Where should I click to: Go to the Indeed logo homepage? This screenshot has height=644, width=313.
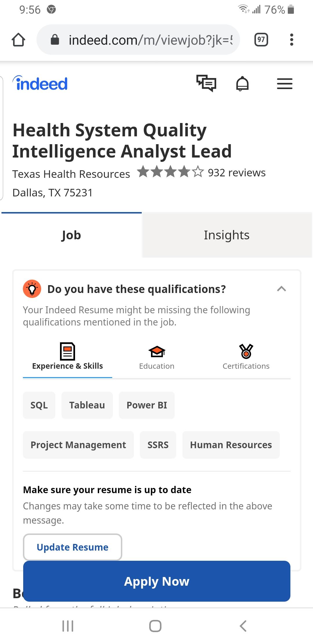coord(41,84)
